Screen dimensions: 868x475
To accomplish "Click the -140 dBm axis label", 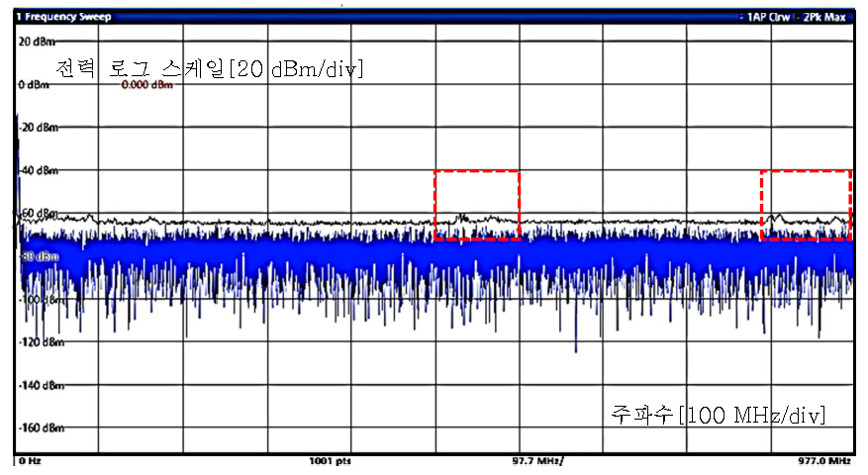I will (42, 385).
